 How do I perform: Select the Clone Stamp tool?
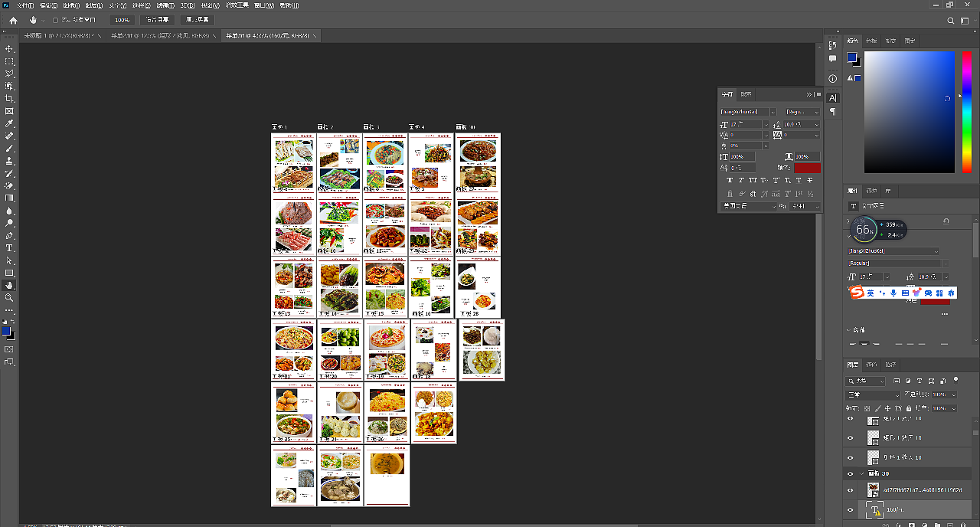pyautogui.click(x=9, y=161)
